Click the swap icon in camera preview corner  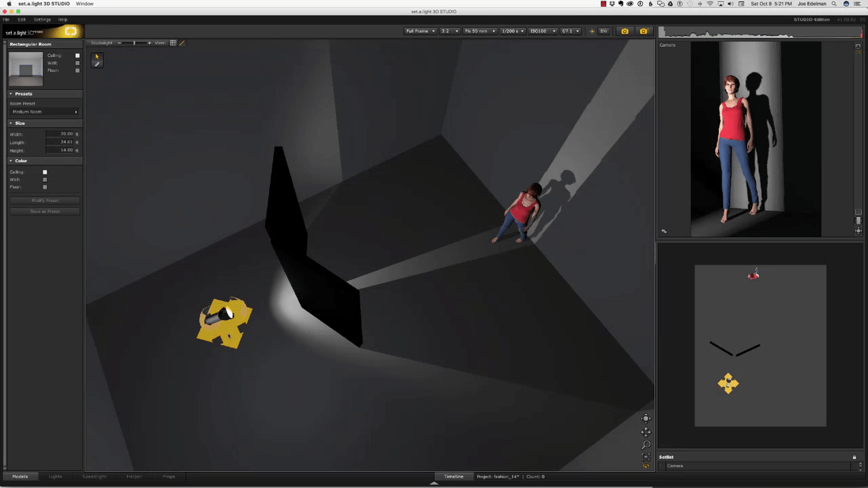(664, 231)
